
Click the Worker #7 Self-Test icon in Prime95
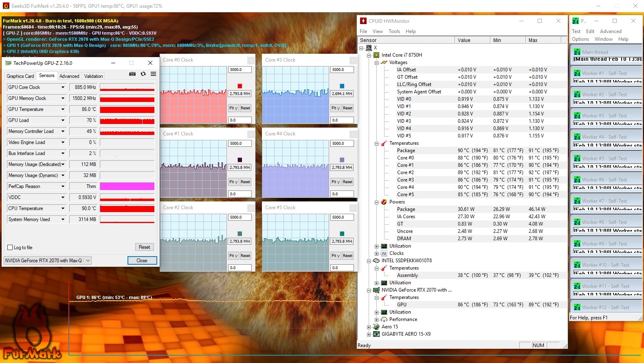[x=577, y=201]
